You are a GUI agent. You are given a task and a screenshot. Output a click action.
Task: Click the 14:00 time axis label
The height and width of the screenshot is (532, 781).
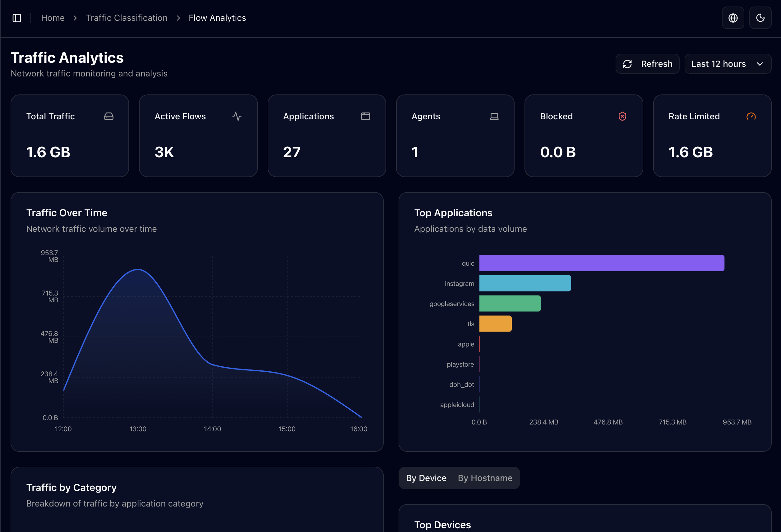[x=212, y=429]
